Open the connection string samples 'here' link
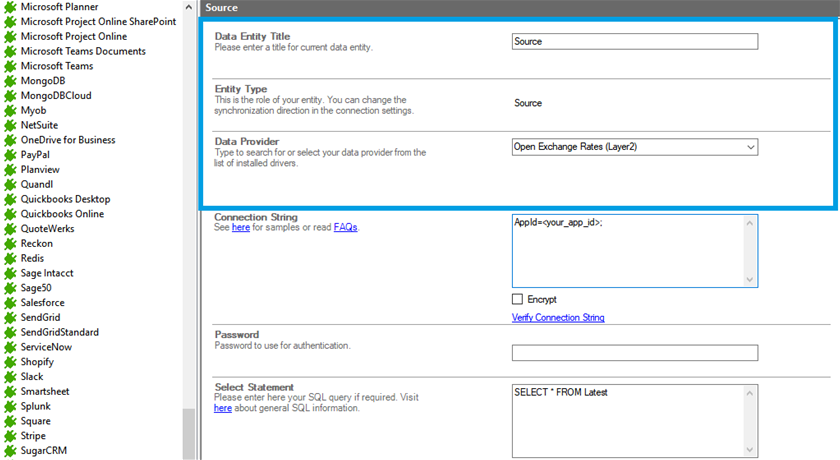This screenshot has height=460, width=840. [x=241, y=228]
